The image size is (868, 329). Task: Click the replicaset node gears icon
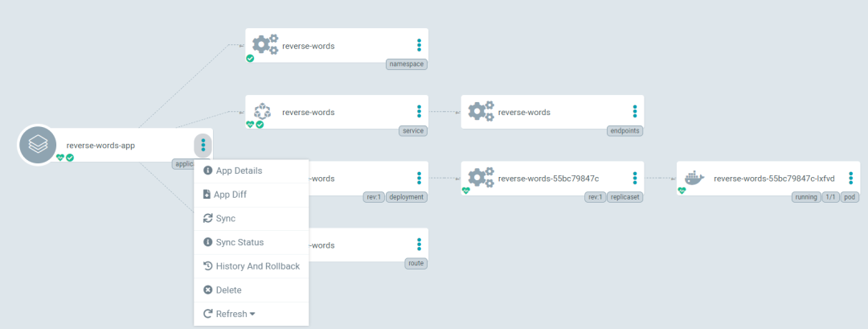tap(481, 178)
